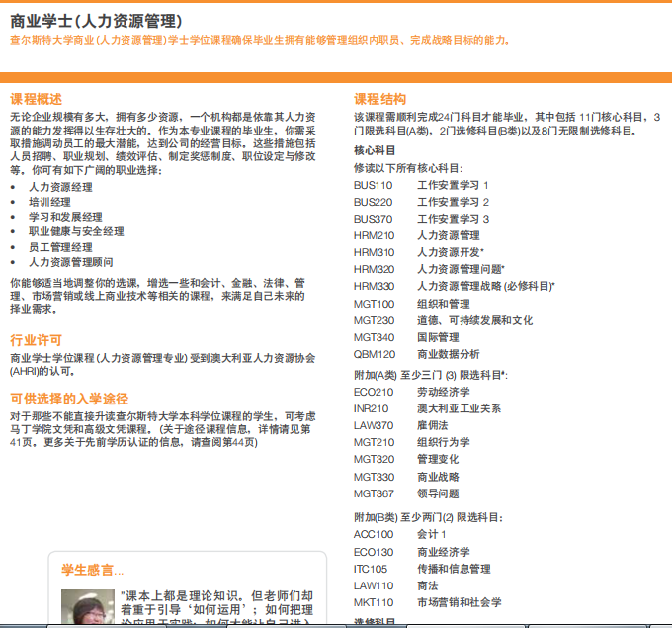Image resolution: width=672 pixels, height=628 pixels.
Task: Select course code MKT110
Action: point(373,601)
